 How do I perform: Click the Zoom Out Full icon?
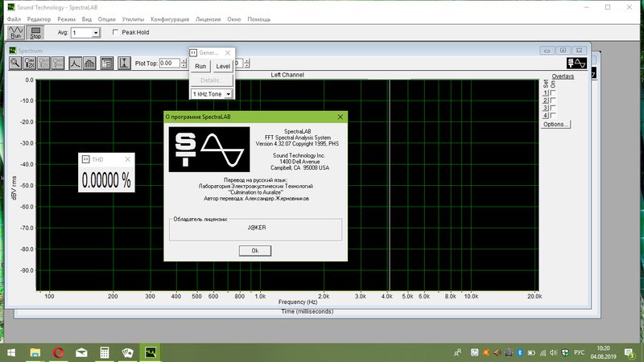click(x=58, y=64)
